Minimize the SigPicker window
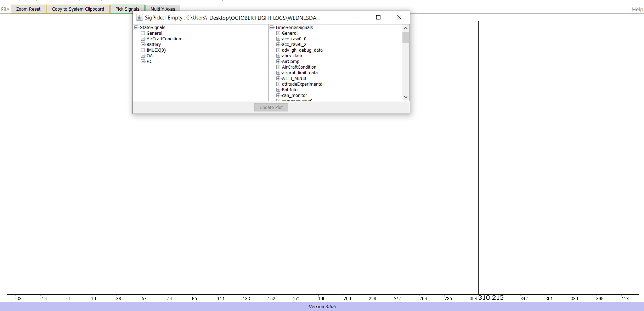Viewport: 644px width, 311px height. tap(358, 17)
